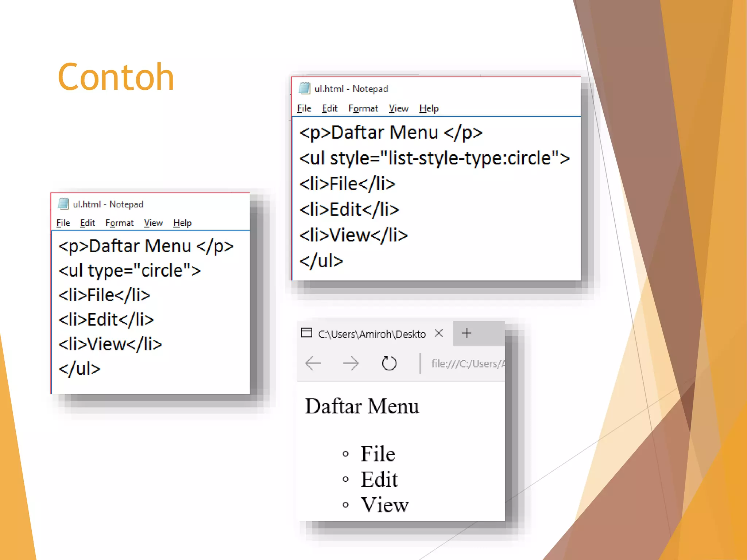Open Format menu in the left Notepad
This screenshot has height=560, width=747.
click(119, 223)
